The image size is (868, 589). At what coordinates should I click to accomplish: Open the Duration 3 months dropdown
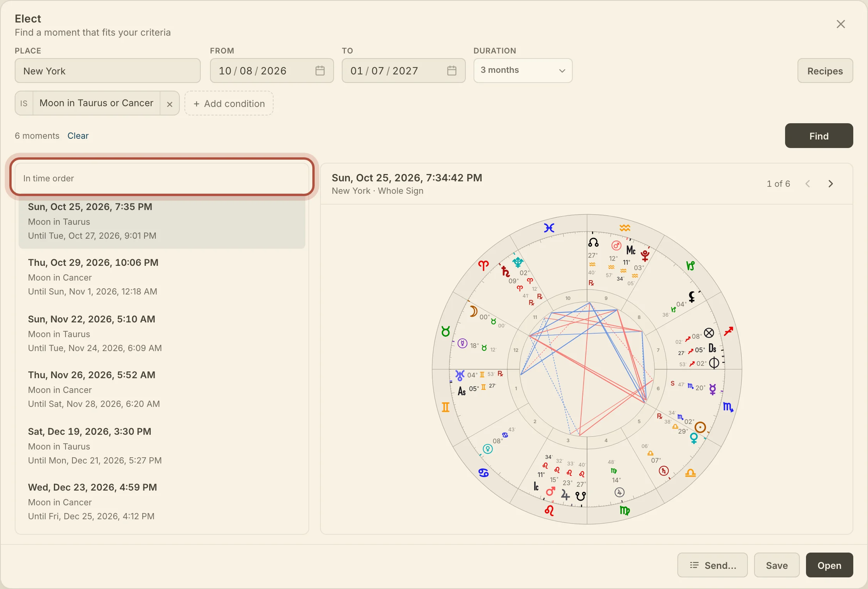(523, 71)
